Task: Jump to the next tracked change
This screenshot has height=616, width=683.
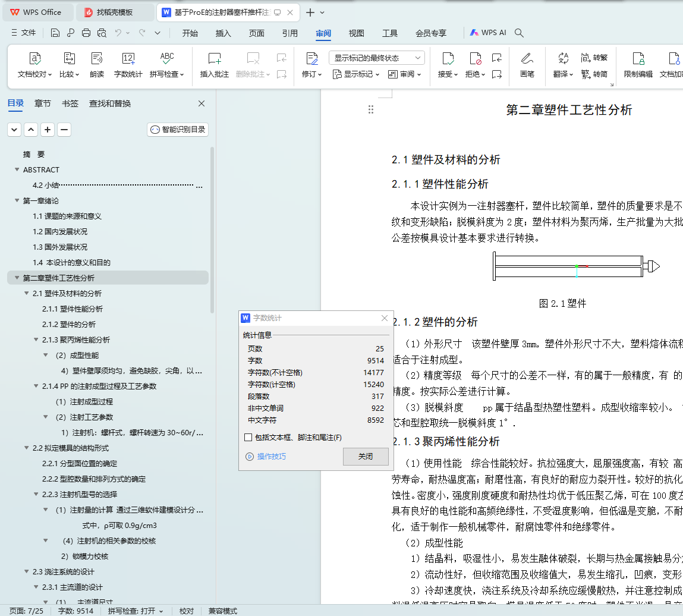Action: pos(496,74)
